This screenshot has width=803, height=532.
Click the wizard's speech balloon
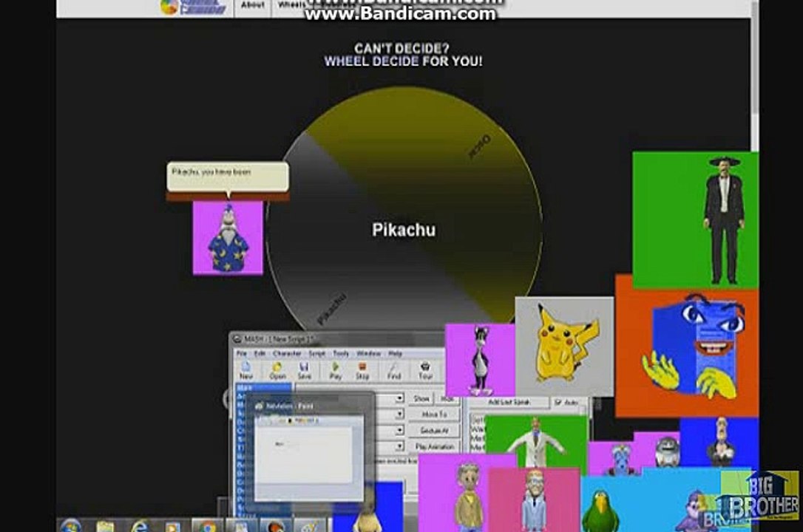click(228, 177)
